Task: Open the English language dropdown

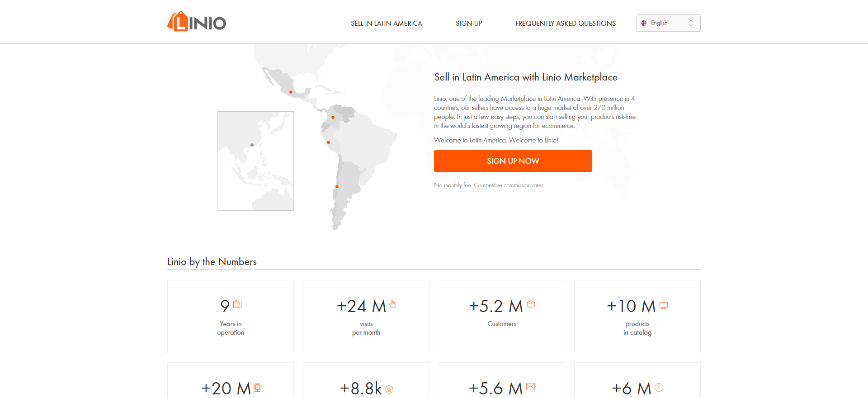Action: [668, 23]
